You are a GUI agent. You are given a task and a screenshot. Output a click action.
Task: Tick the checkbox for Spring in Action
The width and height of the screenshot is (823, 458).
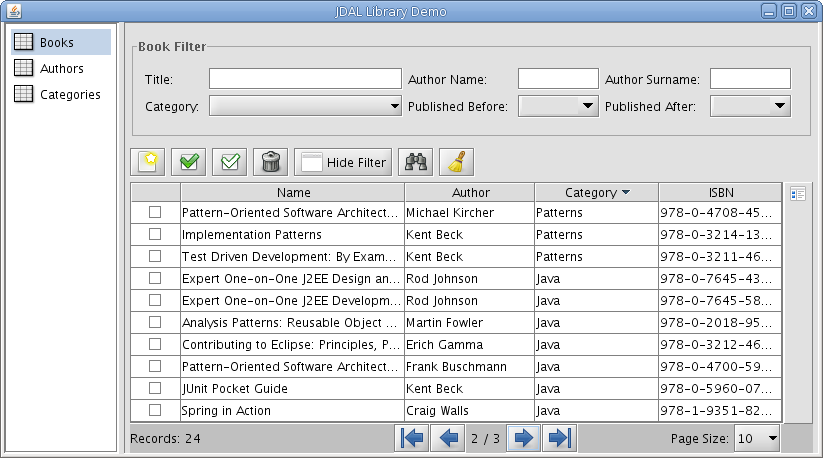point(155,410)
